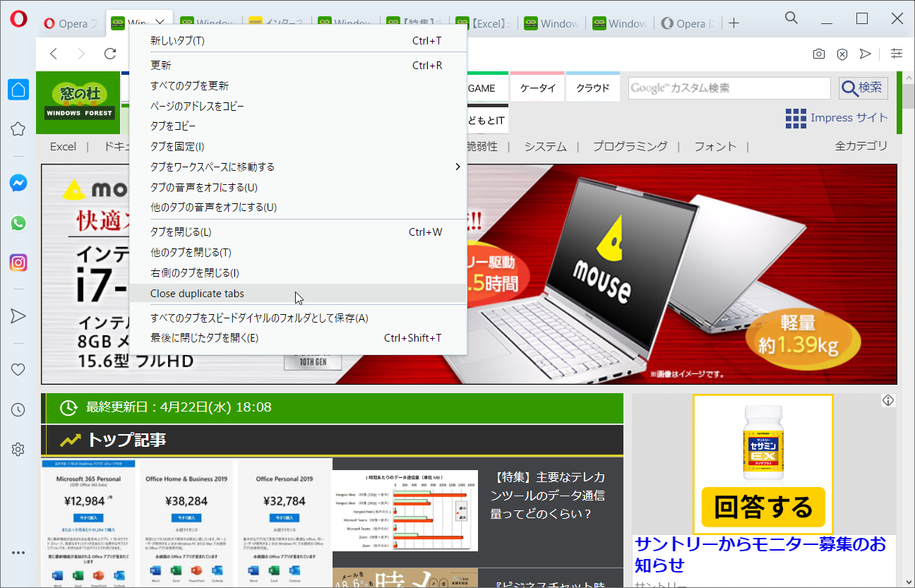The height and width of the screenshot is (588, 915).
Task: Open My Flow with the paper plane icon
Action: (865, 54)
